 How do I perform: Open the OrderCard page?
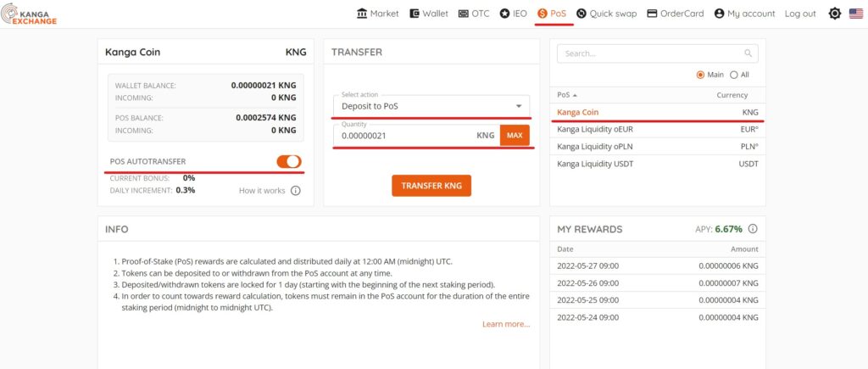click(x=676, y=14)
